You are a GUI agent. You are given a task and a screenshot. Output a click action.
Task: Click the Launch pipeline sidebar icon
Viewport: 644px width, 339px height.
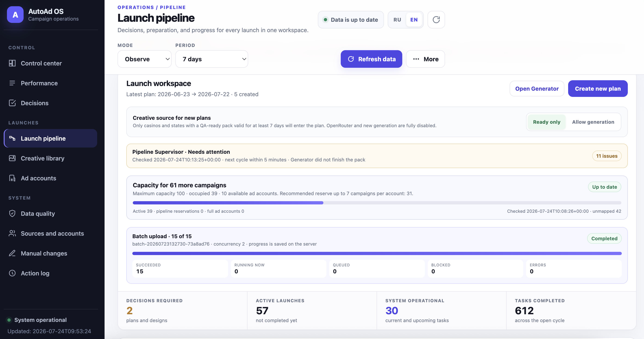tap(12, 138)
